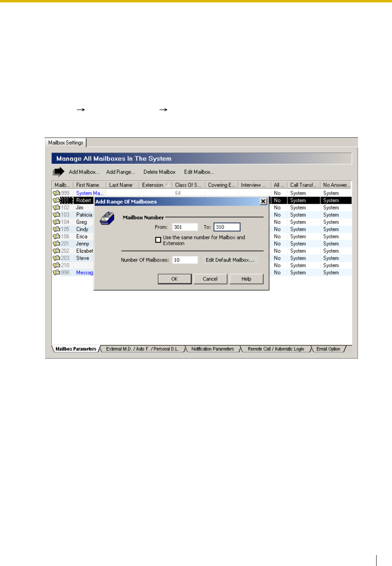
Task: Click Add Range toolbar command
Action: [121, 172]
